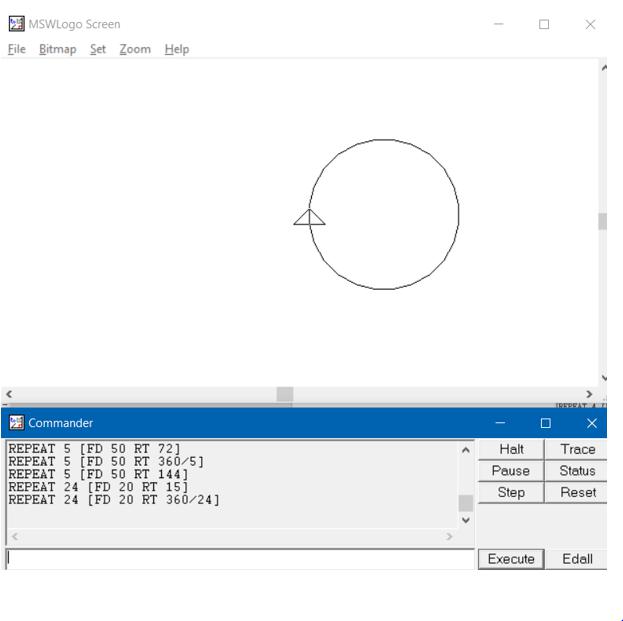This screenshot has height=621, width=623.
Task: Click the turtle triangle on the canvas
Action: 309,217
